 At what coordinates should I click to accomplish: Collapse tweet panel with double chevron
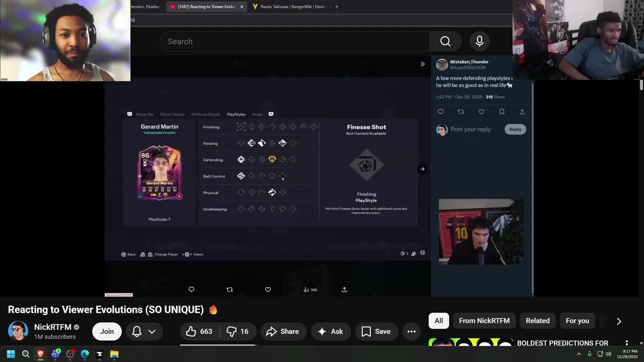(x=422, y=64)
